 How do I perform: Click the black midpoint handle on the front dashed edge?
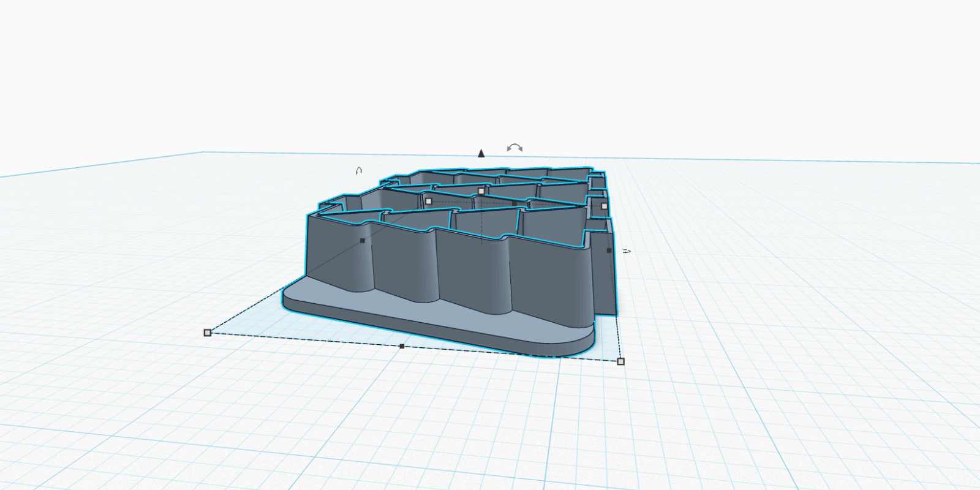pyautogui.click(x=402, y=347)
